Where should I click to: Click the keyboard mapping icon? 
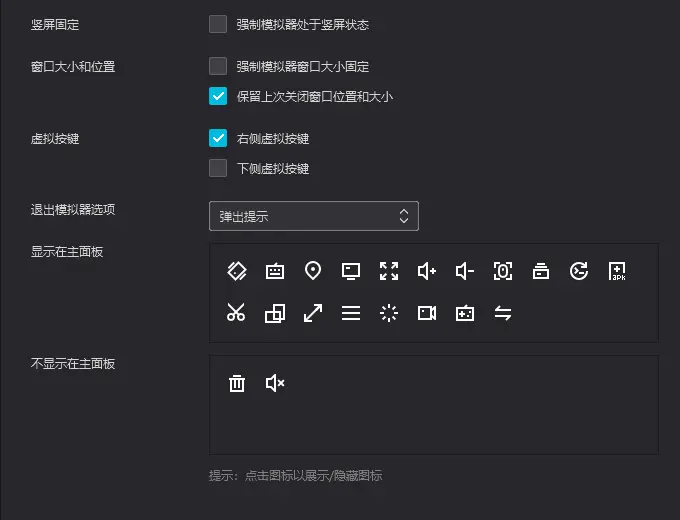click(275, 271)
